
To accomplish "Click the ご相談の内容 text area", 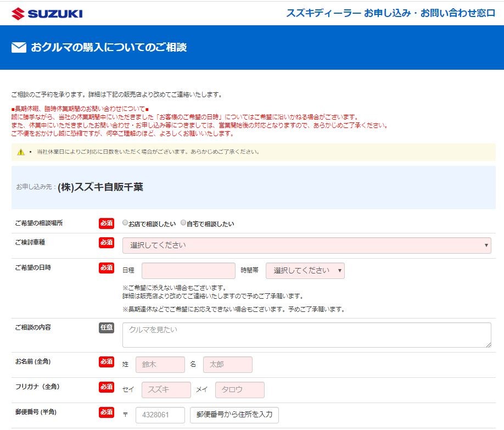I will [x=307, y=335].
